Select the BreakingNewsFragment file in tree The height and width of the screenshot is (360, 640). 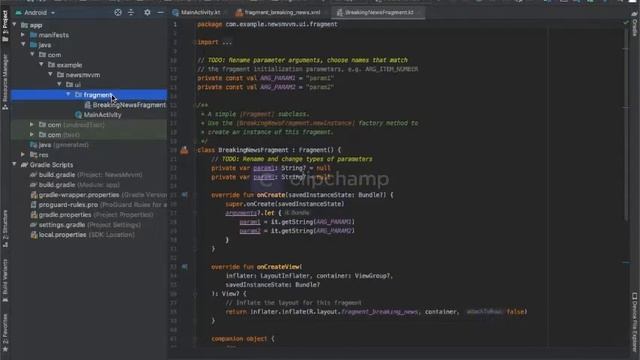tap(125, 105)
